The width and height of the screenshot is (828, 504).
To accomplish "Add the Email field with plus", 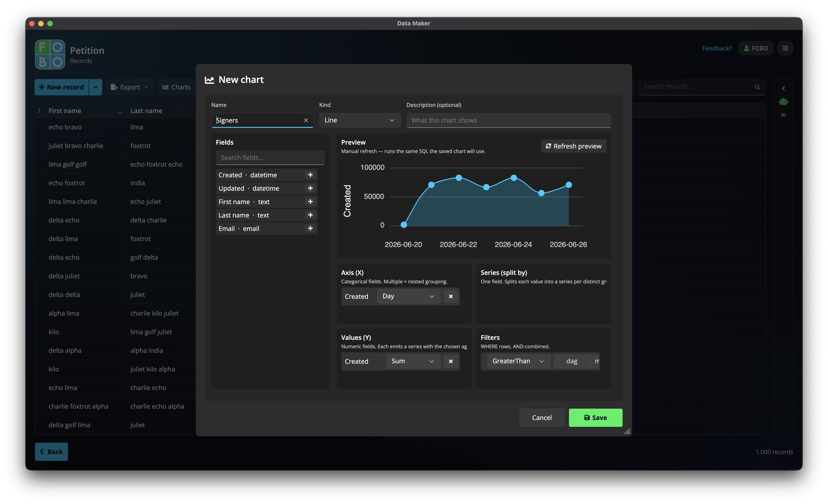I will point(310,229).
